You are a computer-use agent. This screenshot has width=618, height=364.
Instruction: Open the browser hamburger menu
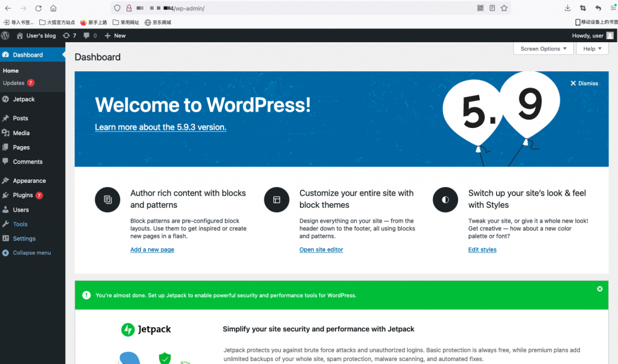(614, 8)
